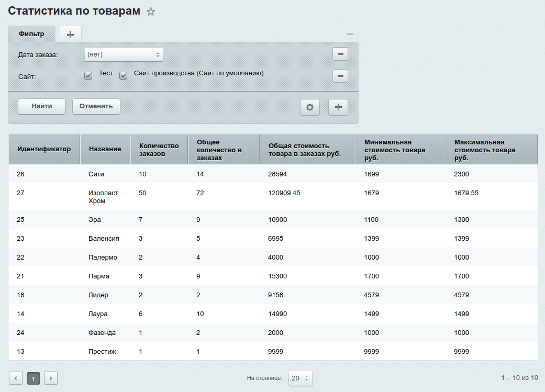
Task: Add page to favorites with star icon
Action: [x=151, y=12]
